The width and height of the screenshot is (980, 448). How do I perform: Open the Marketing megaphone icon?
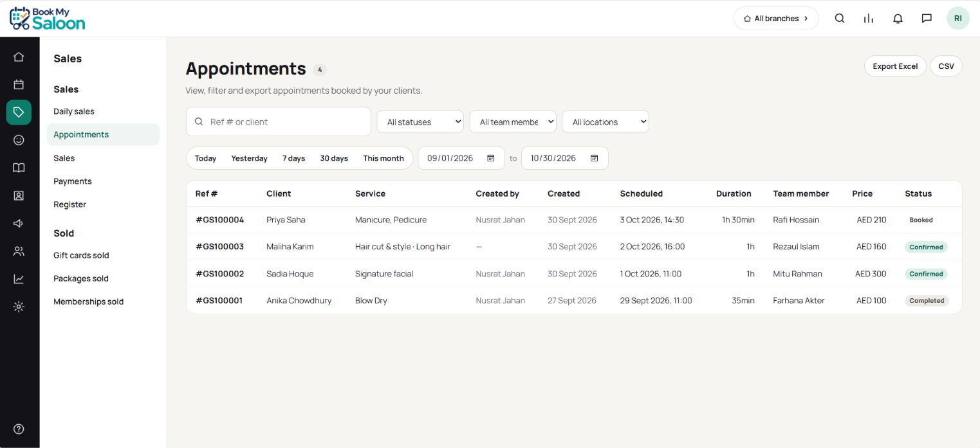19,223
